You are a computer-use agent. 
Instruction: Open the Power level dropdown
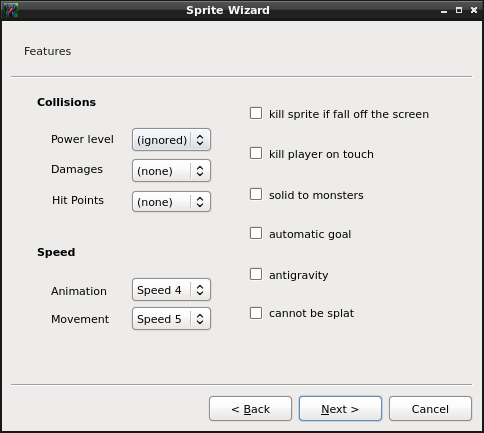[x=171, y=140]
